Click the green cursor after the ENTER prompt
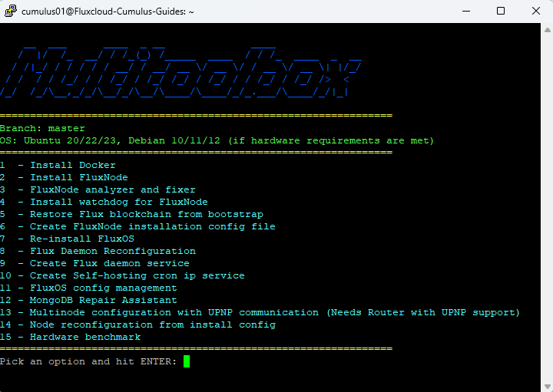553x392 pixels. (x=187, y=361)
